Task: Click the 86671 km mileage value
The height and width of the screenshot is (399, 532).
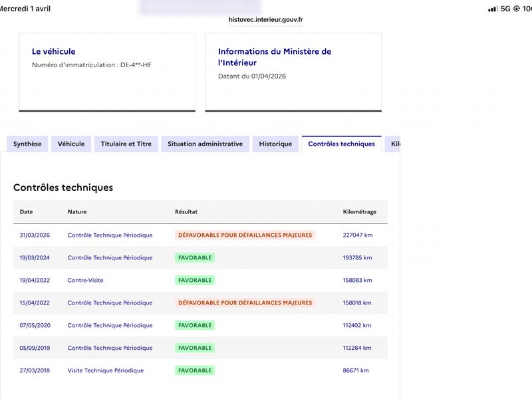Action: pyautogui.click(x=356, y=370)
